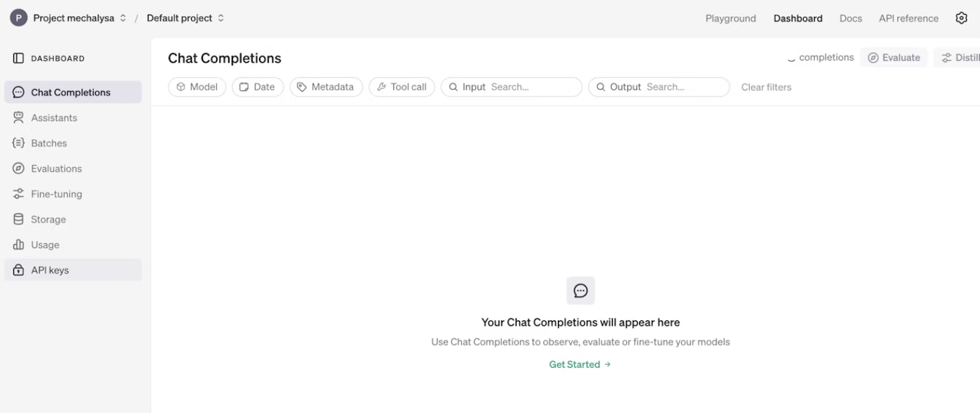Viewport: 980px width, 413px height.
Task: Open Assistants in the sidebar
Action: [73, 118]
